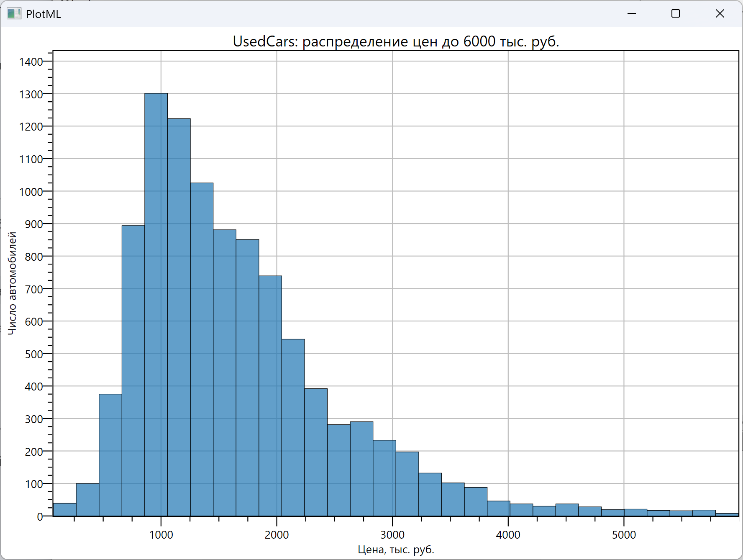The image size is (743, 560).
Task: Click the y-axis tick label 300
Action: 34,419
